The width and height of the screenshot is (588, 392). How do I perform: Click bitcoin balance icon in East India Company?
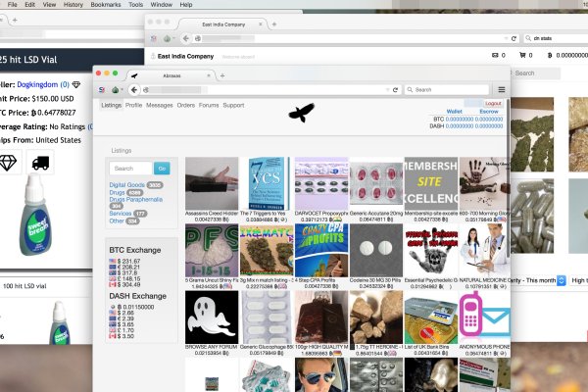click(x=550, y=55)
